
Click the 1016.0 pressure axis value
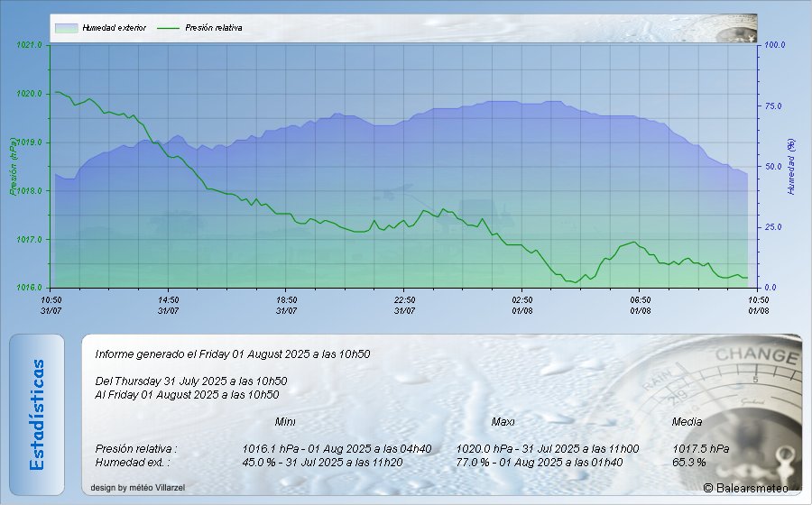pyautogui.click(x=29, y=288)
